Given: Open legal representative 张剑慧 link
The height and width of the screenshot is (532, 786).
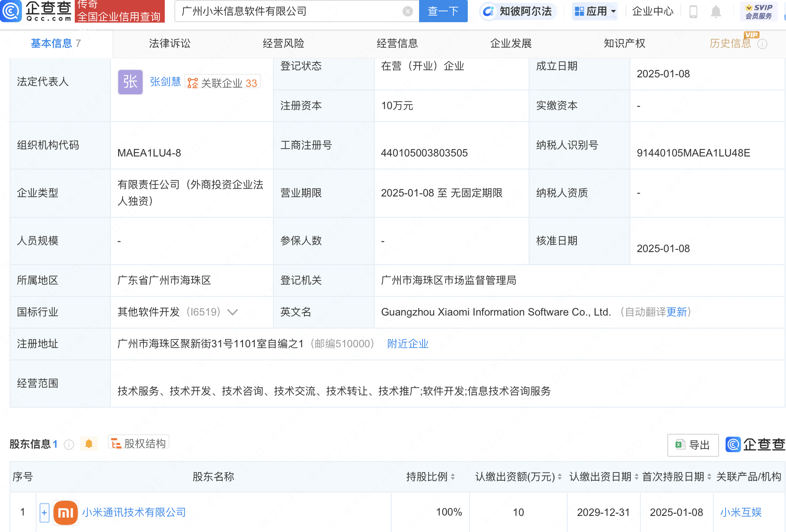Looking at the screenshot, I should pos(165,82).
